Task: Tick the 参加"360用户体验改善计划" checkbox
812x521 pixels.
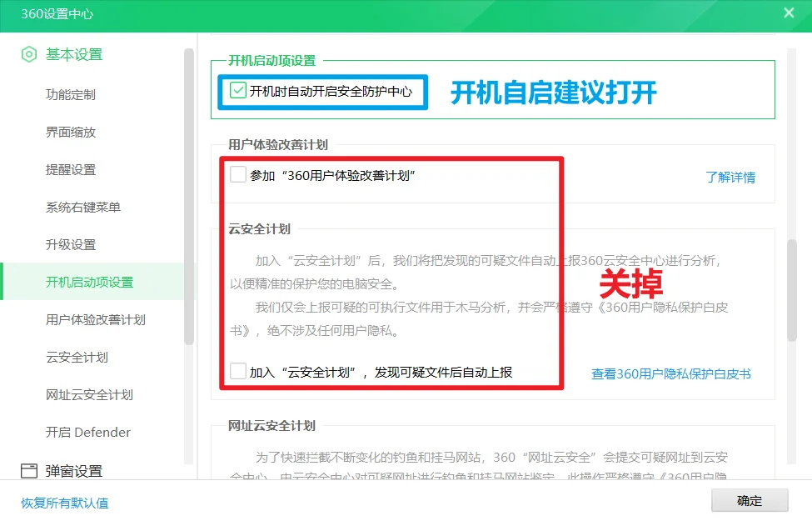Action: tap(238, 175)
